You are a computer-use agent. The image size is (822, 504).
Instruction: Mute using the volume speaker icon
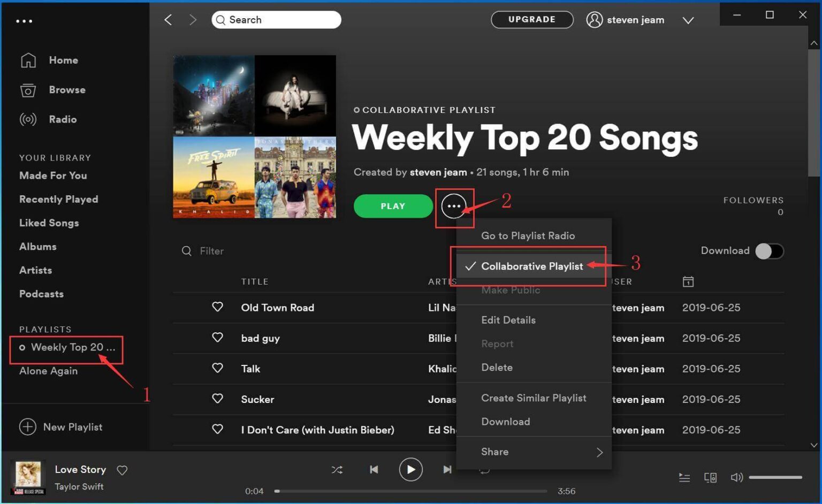(736, 477)
